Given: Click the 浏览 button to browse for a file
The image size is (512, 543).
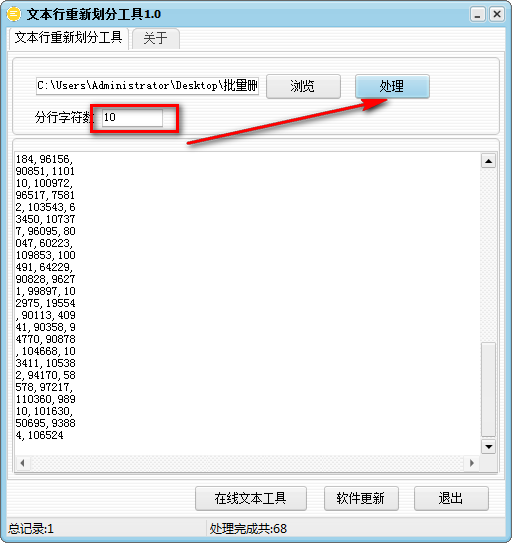Looking at the screenshot, I should 303,86.
